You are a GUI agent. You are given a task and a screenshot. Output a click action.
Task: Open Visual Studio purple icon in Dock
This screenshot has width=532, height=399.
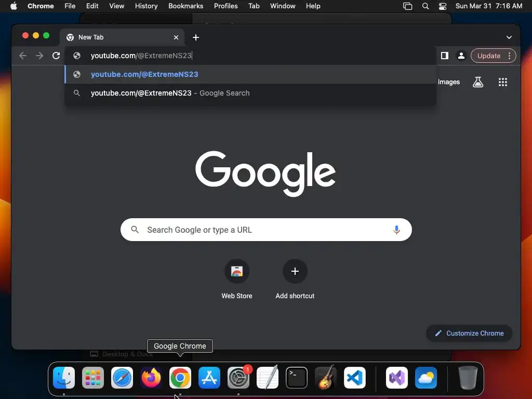397,378
